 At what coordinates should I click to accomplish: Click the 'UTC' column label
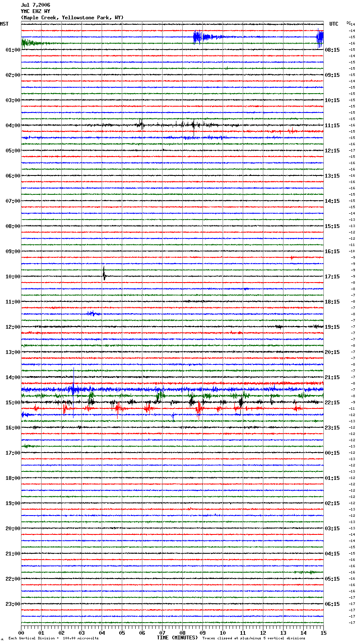[x=334, y=24]
